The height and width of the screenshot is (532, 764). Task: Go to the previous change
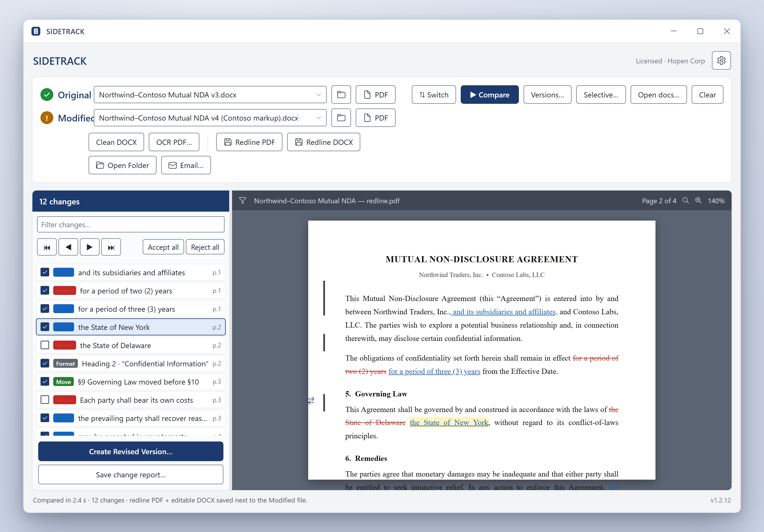tap(68, 247)
